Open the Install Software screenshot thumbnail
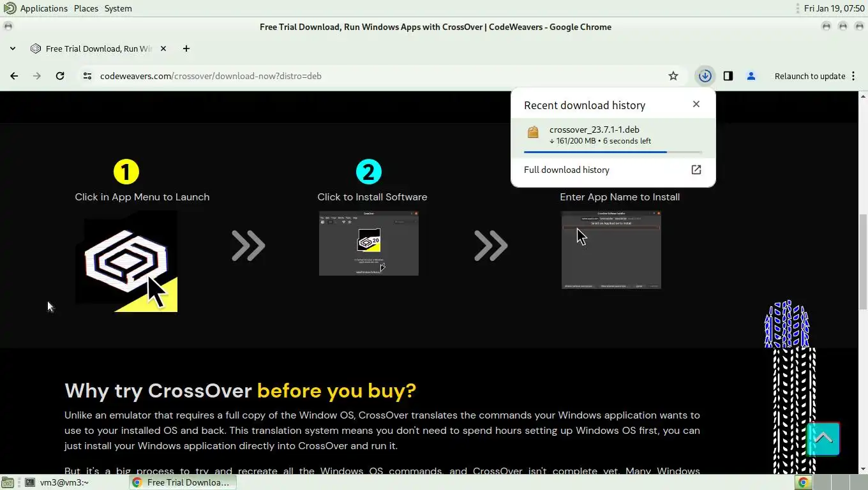868x490 pixels. coord(369,243)
